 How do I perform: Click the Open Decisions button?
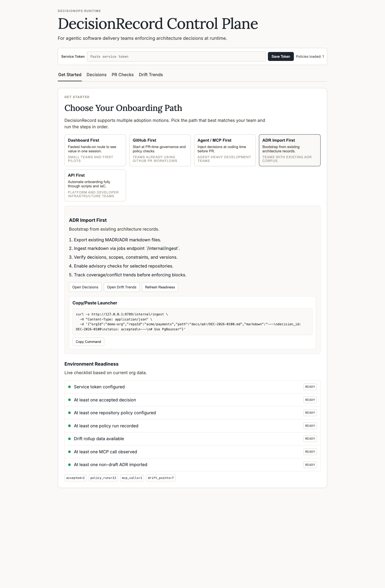(x=85, y=287)
